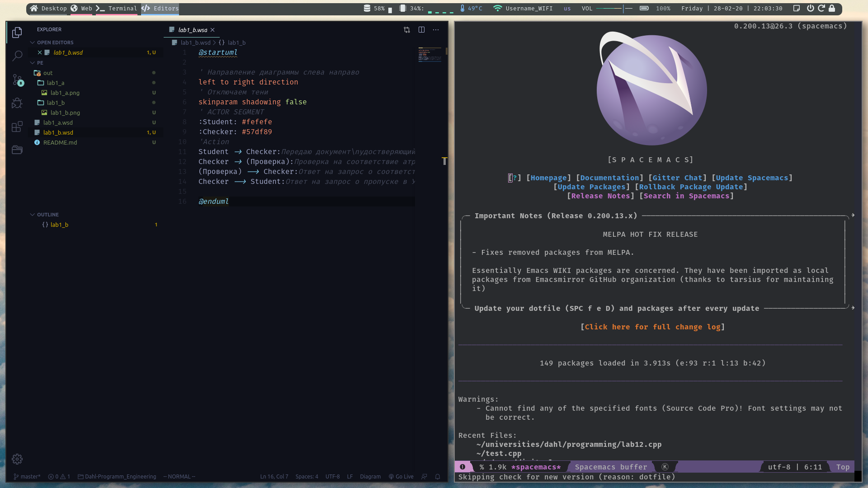Expand the OUTLINE section panel
The width and height of the screenshot is (868, 488).
pos(47,215)
